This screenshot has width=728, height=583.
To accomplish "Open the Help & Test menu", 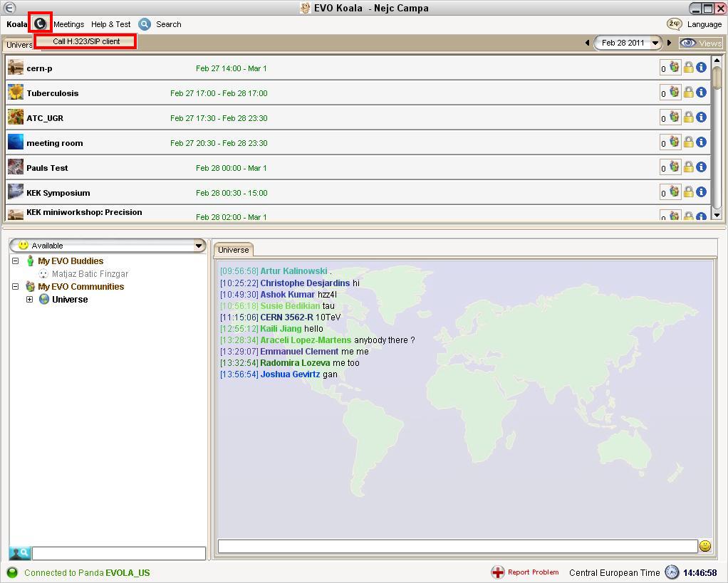I will click(x=110, y=24).
